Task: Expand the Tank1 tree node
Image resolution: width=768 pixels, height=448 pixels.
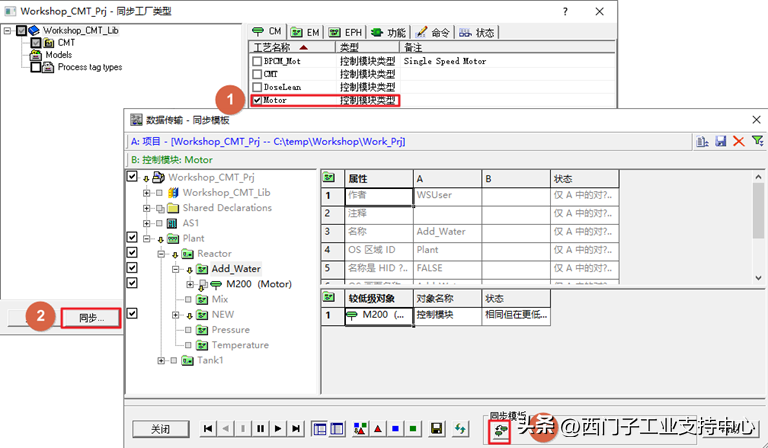Action: 162,360
